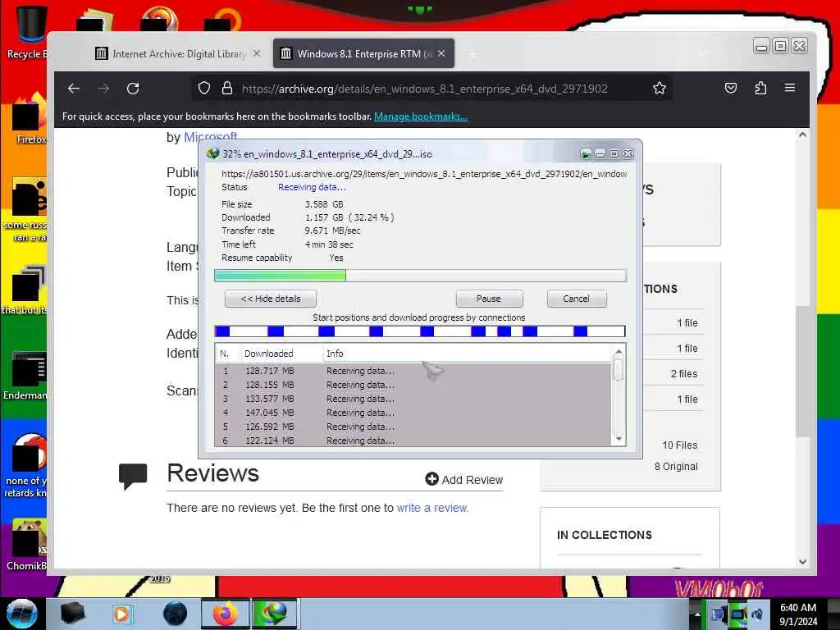
Task: Pause the ISO download
Action: tap(489, 299)
